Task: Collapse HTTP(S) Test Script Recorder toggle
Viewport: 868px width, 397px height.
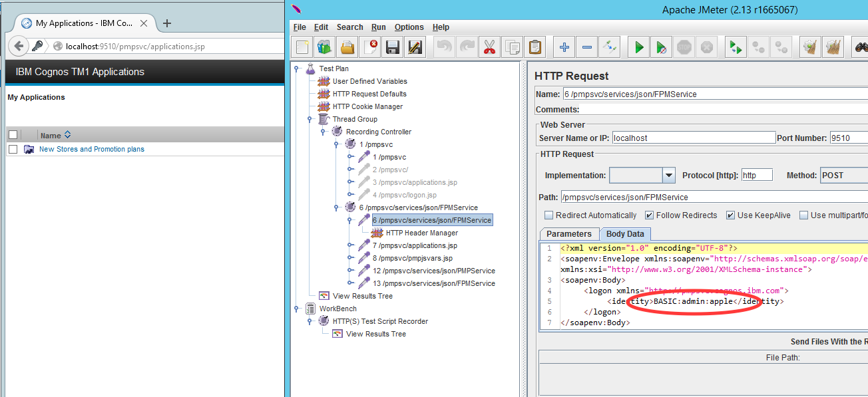Action: (x=310, y=321)
